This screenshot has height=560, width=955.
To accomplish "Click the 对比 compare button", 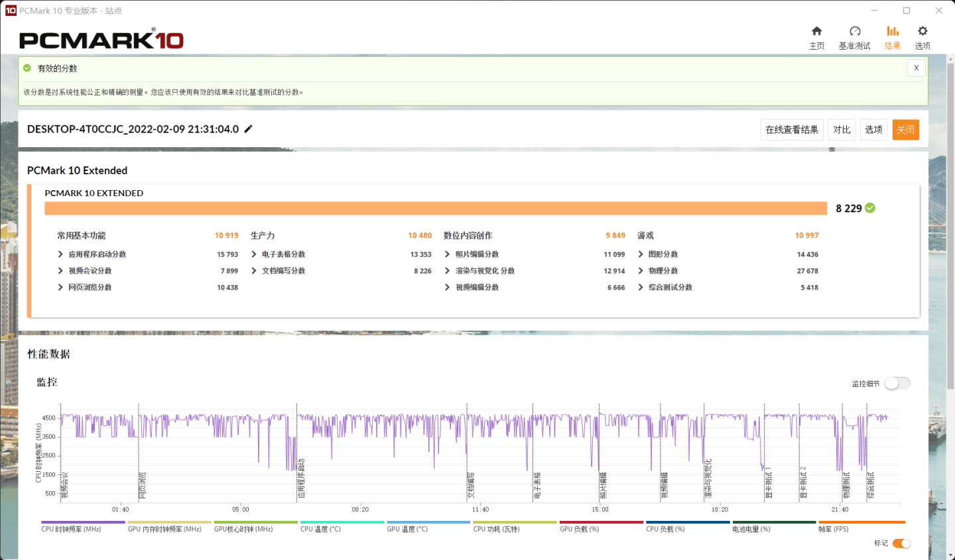I will click(x=842, y=130).
